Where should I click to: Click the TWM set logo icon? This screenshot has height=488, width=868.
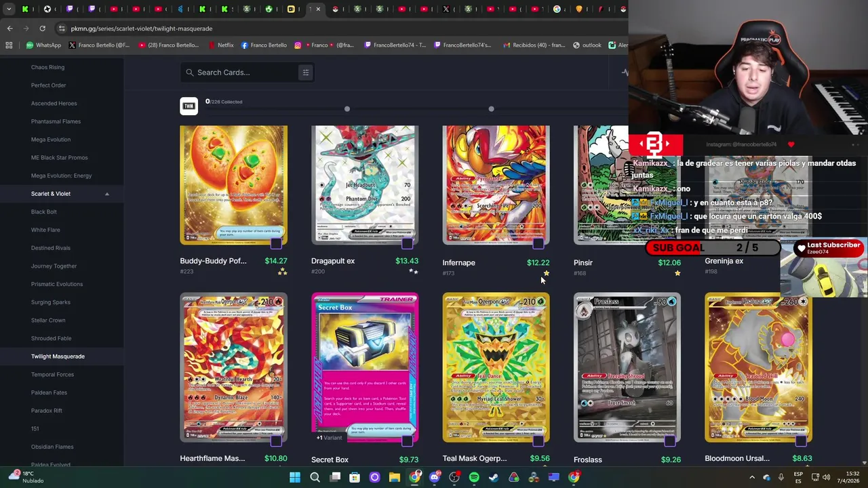click(189, 106)
